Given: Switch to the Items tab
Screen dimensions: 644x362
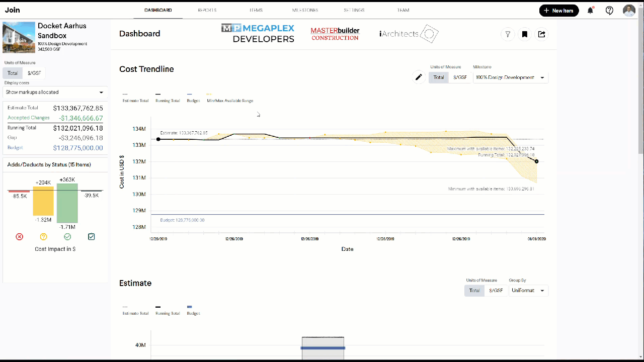Looking at the screenshot, I should (256, 10).
